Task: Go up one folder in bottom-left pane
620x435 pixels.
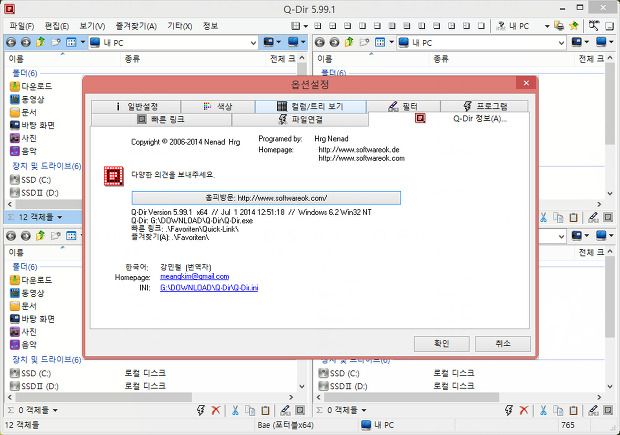Action: [x=40, y=235]
